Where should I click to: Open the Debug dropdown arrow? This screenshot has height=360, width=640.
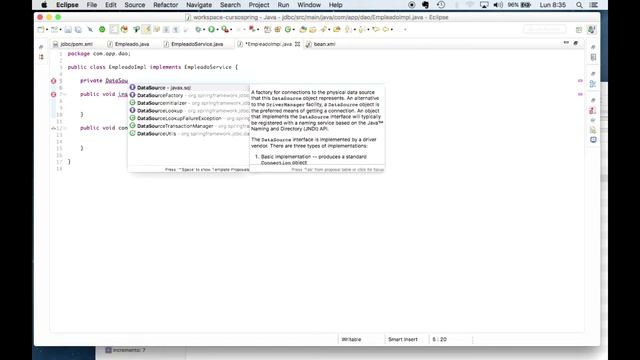point(204,29)
